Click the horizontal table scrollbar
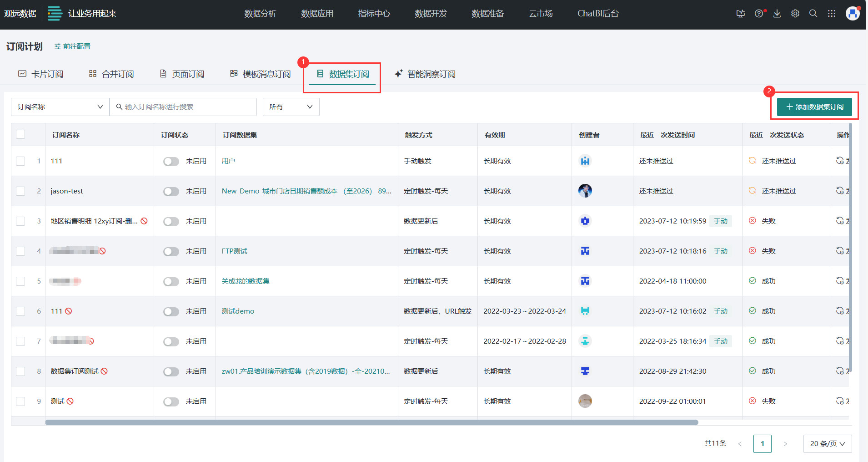Image resolution: width=868 pixels, height=462 pixels. click(x=371, y=422)
